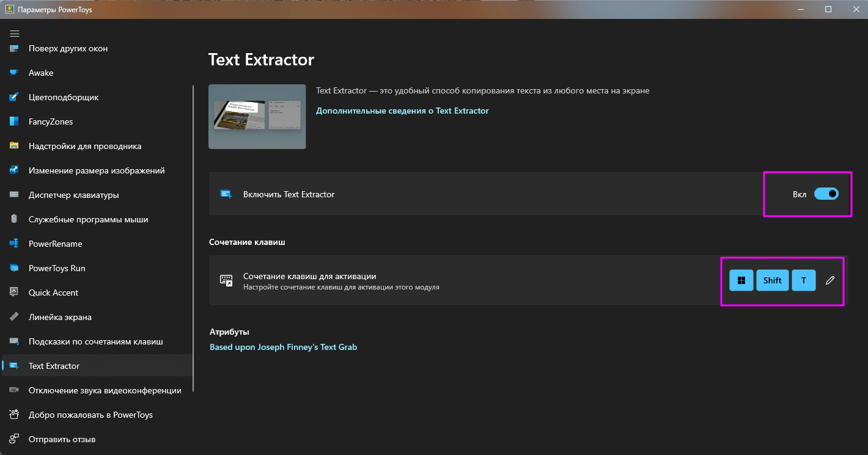Image resolution: width=868 pixels, height=455 pixels.
Task: Open the FancyZones settings
Action: (97, 122)
